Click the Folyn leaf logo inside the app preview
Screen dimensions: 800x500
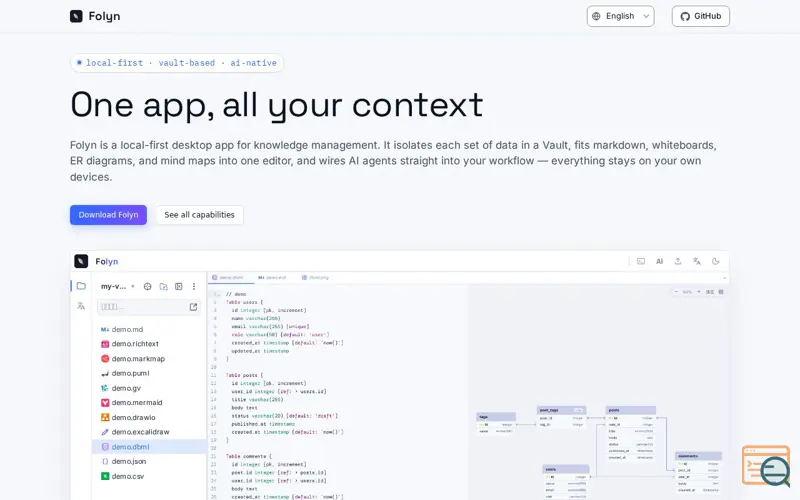pos(81,261)
